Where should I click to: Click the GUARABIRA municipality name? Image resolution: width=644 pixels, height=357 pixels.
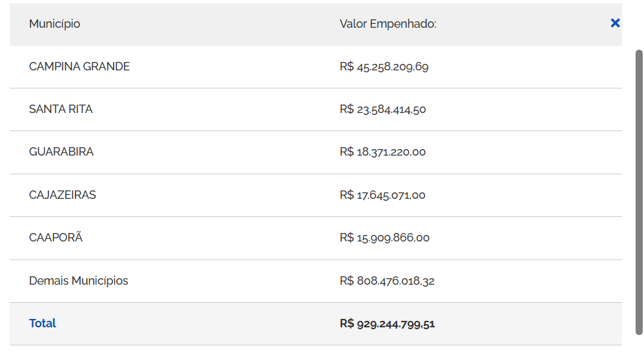pyautogui.click(x=61, y=152)
